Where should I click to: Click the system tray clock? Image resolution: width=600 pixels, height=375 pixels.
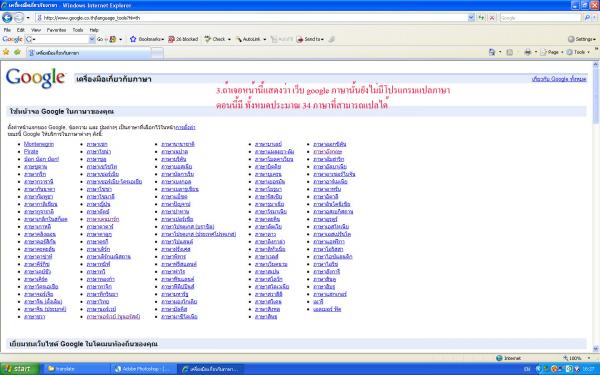point(589,369)
